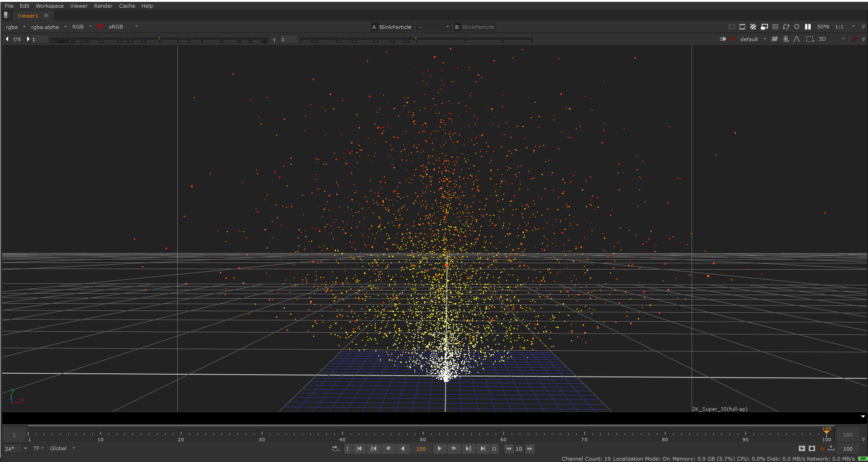Set the playback in point with I
This screenshot has height=462, width=868.
pos(348,448)
